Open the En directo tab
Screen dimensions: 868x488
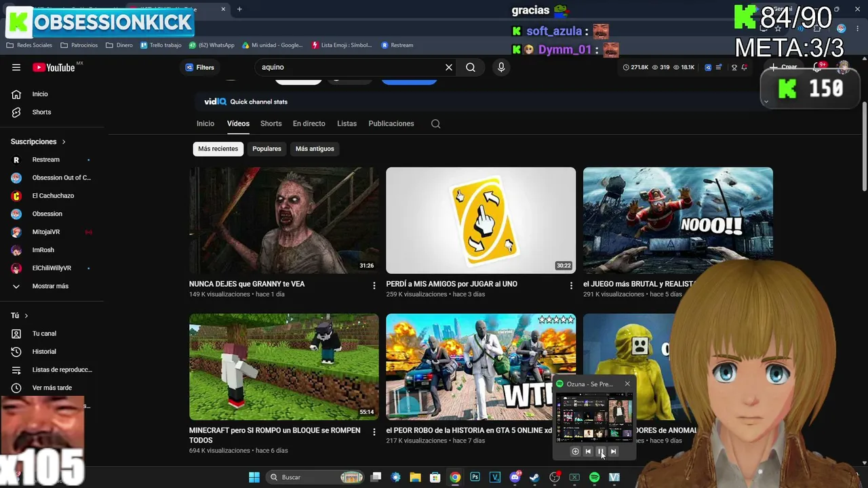(309, 123)
